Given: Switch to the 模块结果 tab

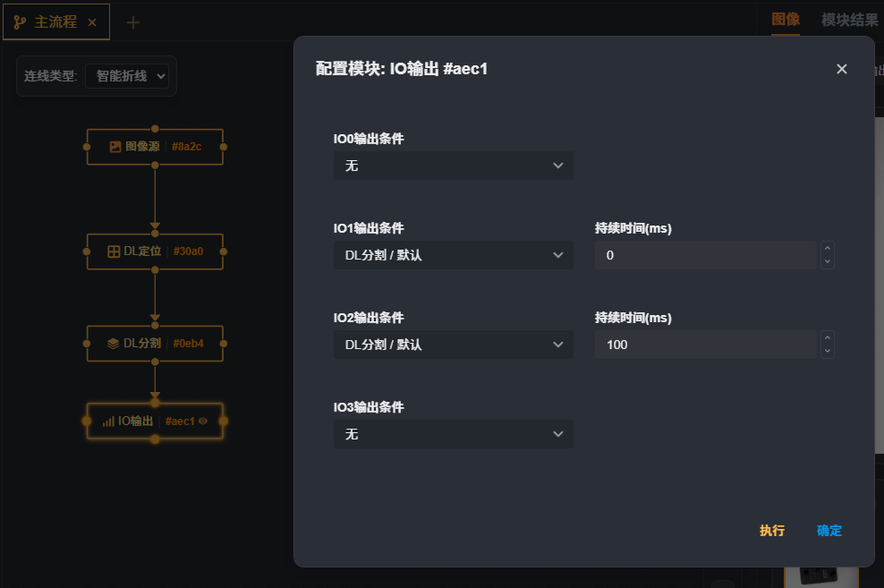Looking at the screenshot, I should 849,20.
